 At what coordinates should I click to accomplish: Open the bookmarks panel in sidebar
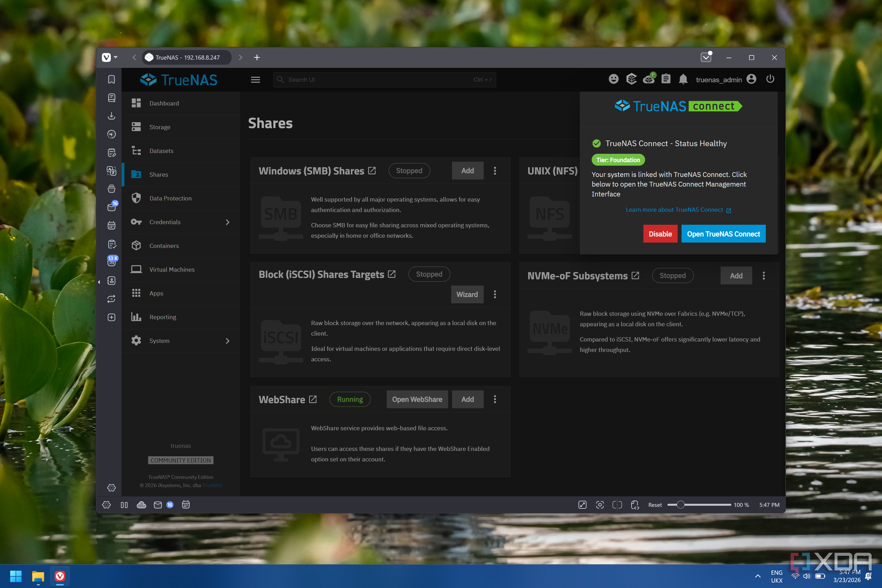pyautogui.click(x=111, y=79)
